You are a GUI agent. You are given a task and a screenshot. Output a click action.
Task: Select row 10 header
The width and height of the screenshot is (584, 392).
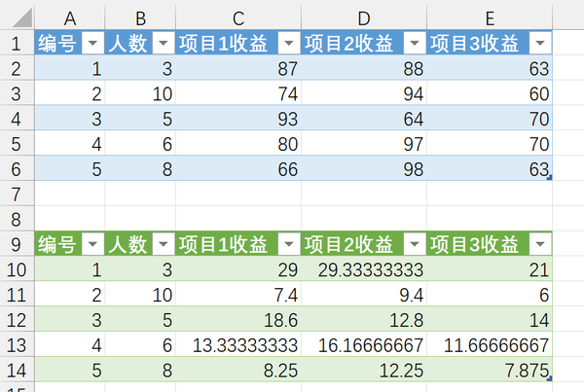(x=17, y=269)
